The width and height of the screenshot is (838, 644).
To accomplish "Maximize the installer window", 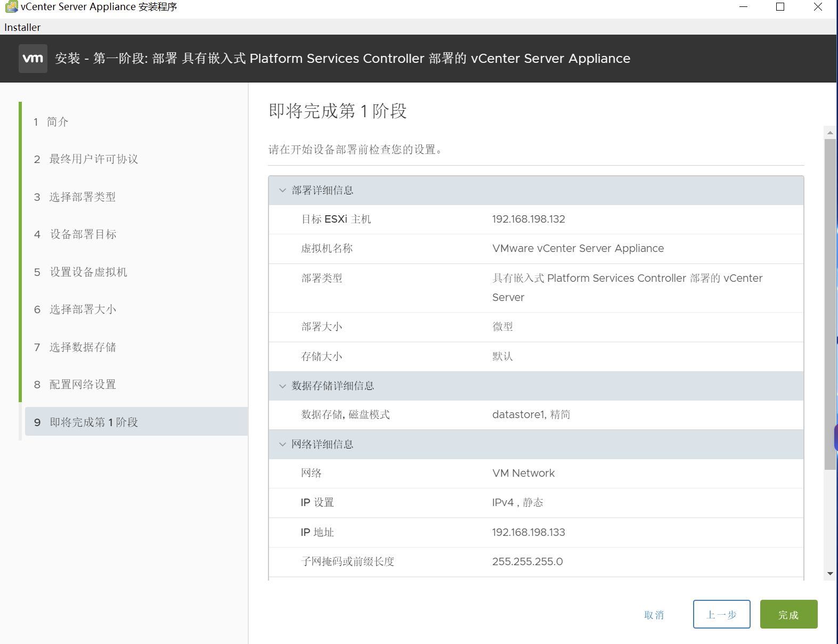I will point(780,7).
